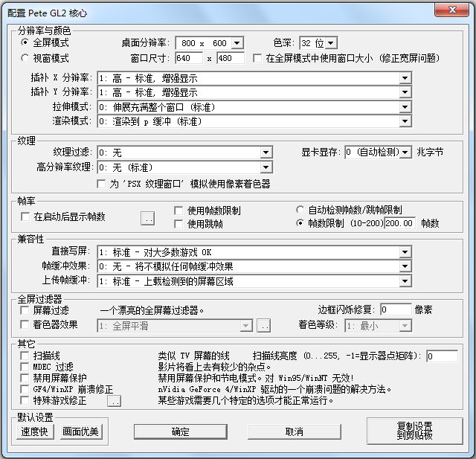Click window height field showing 480
The width and height of the screenshot is (476, 459).
point(231,58)
